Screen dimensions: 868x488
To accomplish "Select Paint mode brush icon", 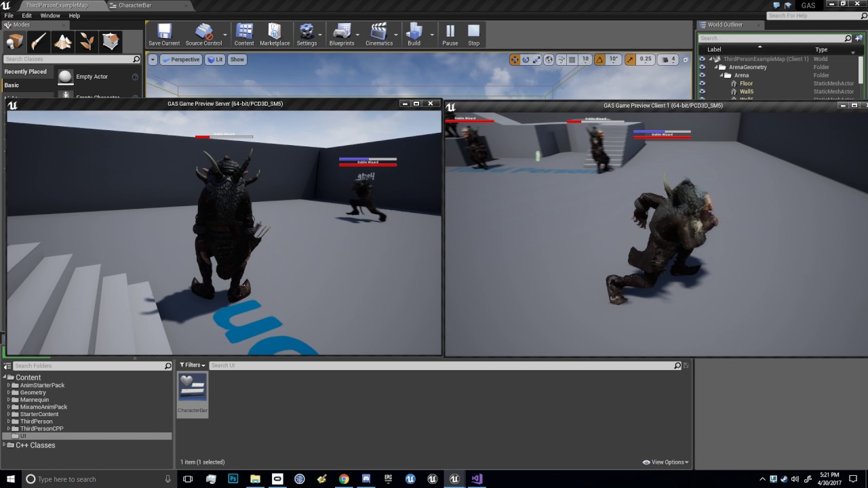I will point(39,42).
